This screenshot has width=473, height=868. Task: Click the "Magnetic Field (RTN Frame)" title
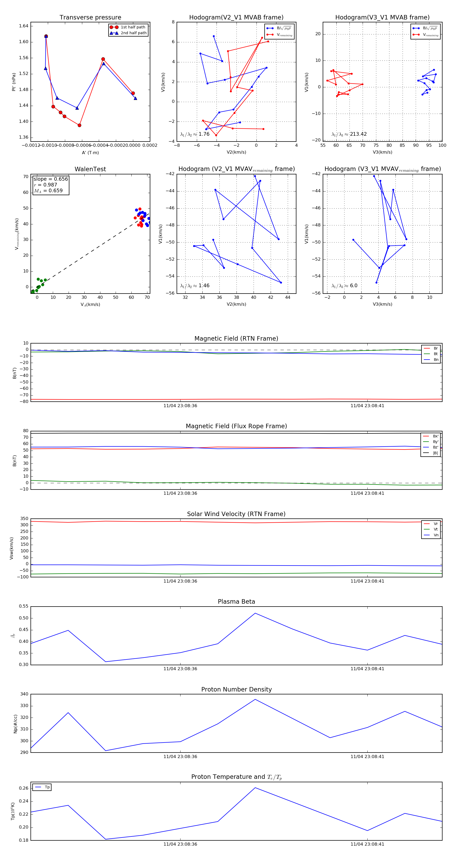pyautogui.click(x=236, y=339)
